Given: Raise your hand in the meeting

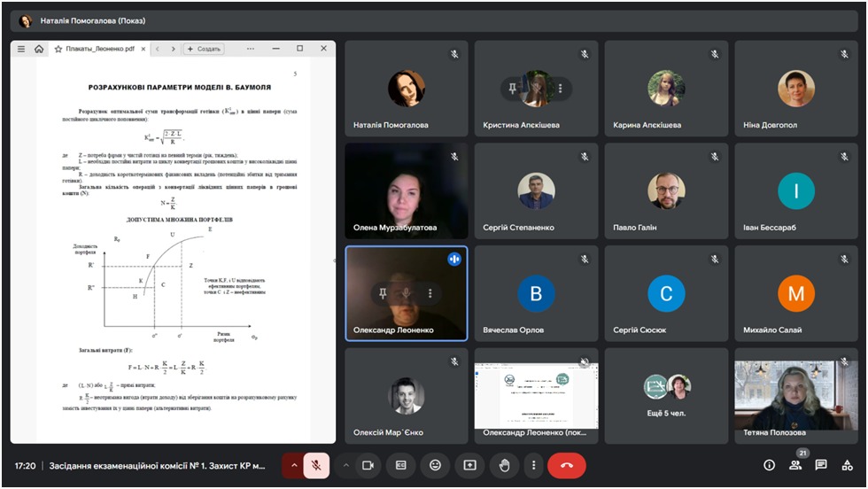Looking at the screenshot, I should 504,465.
